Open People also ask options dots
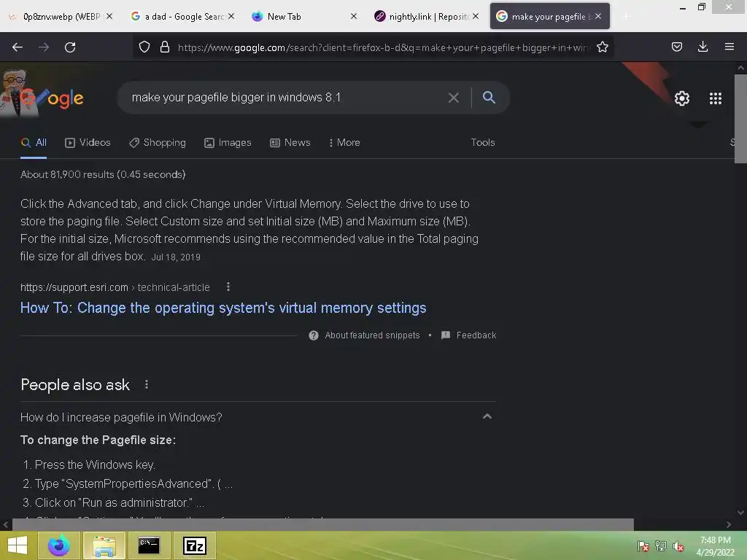747x560 pixels. (x=146, y=384)
